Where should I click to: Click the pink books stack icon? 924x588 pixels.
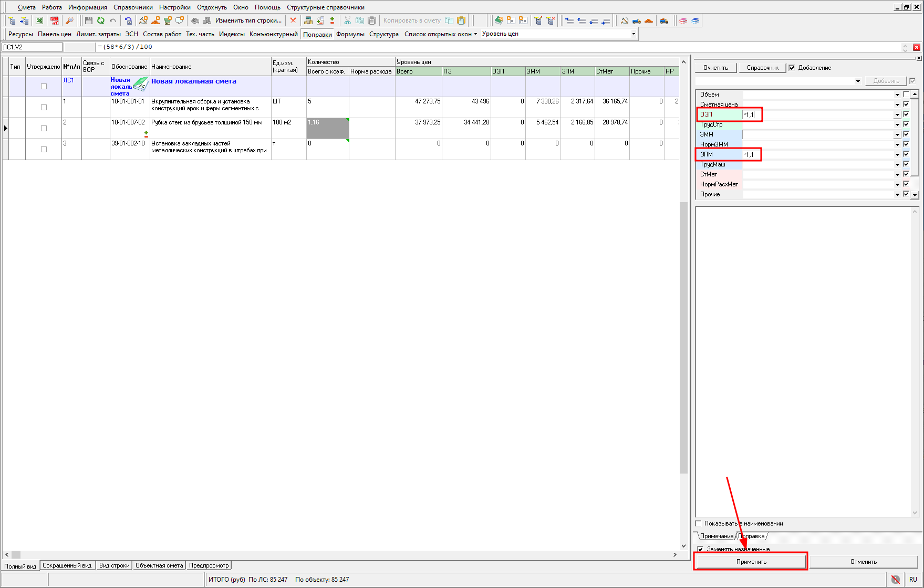pos(683,20)
